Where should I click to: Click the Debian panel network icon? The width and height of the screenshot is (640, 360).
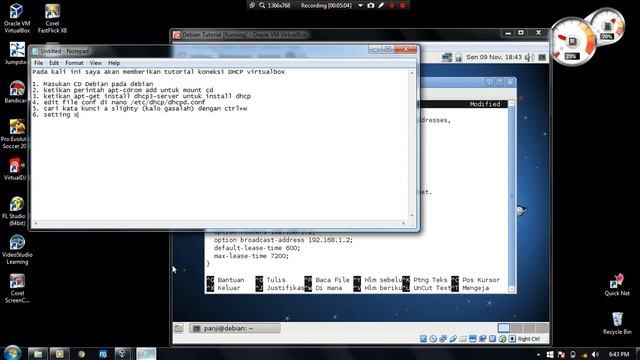(x=447, y=58)
